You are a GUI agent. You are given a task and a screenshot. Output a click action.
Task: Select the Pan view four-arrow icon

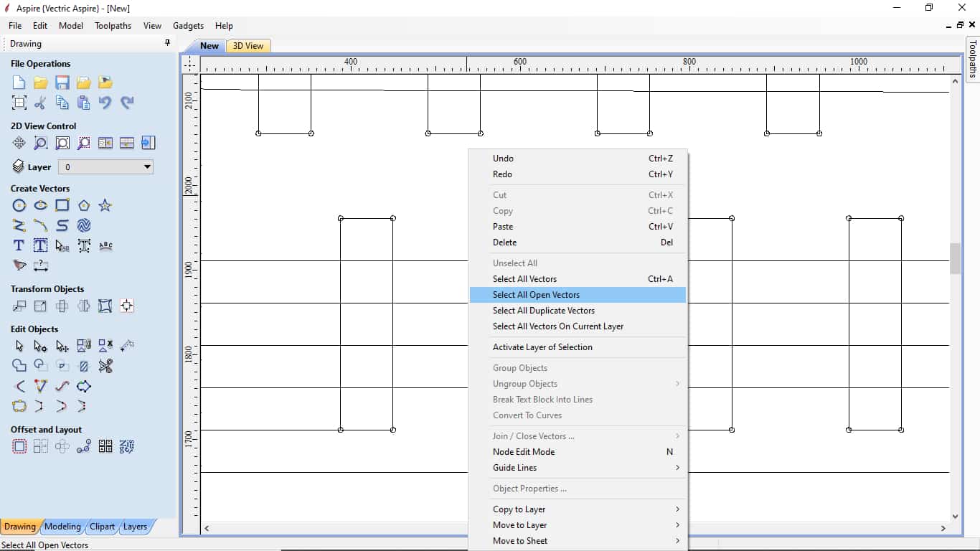point(19,143)
